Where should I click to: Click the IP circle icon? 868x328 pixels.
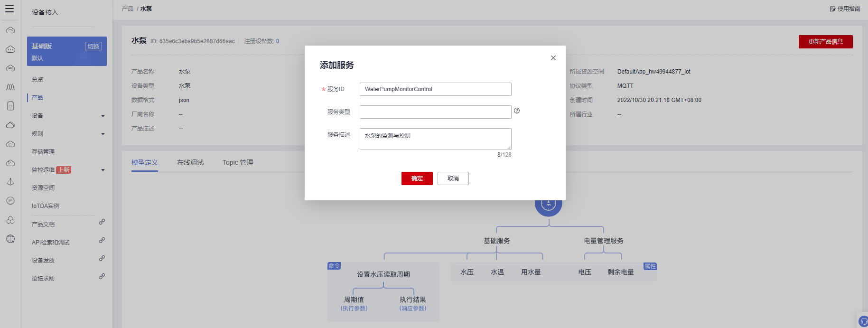coord(10,201)
